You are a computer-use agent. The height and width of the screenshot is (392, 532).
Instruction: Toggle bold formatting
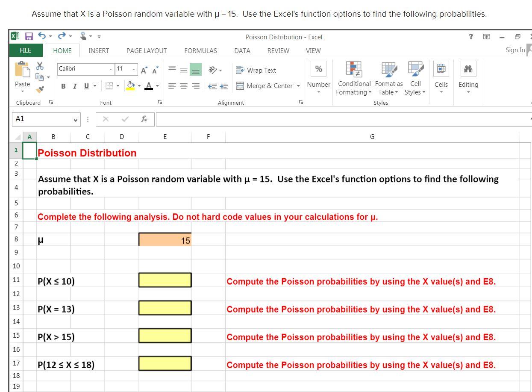tap(63, 86)
